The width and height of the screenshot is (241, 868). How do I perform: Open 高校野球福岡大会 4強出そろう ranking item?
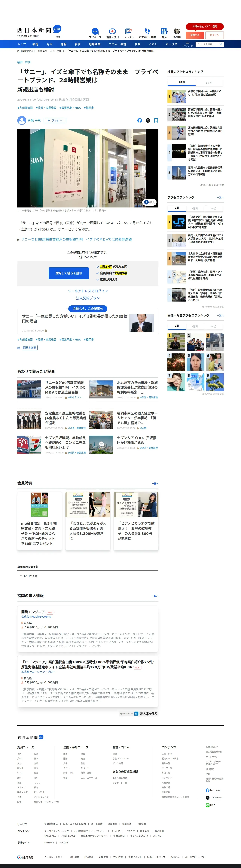point(196,97)
